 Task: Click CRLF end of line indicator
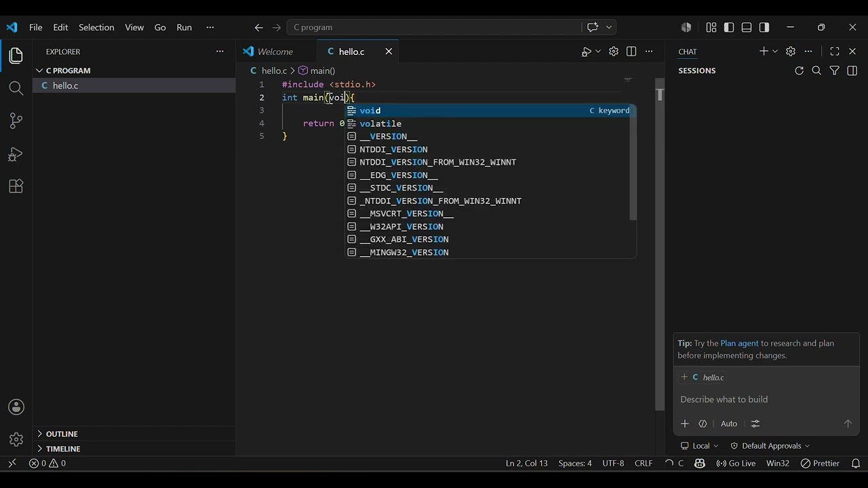(644, 464)
